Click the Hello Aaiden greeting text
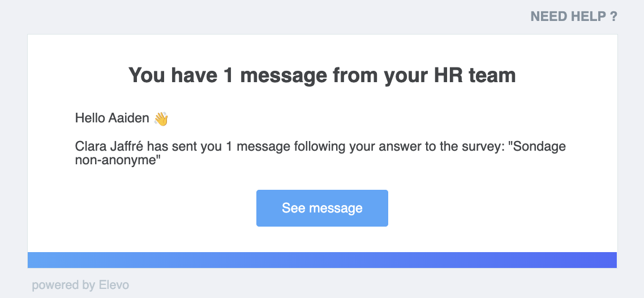Image resolution: width=644 pixels, height=298 pixels. pyautogui.click(x=112, y=118)
